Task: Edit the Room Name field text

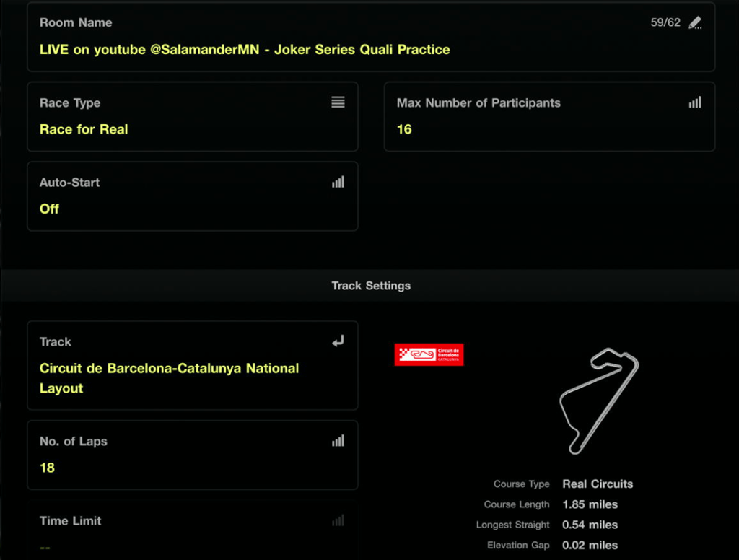Action: point(245,50)
